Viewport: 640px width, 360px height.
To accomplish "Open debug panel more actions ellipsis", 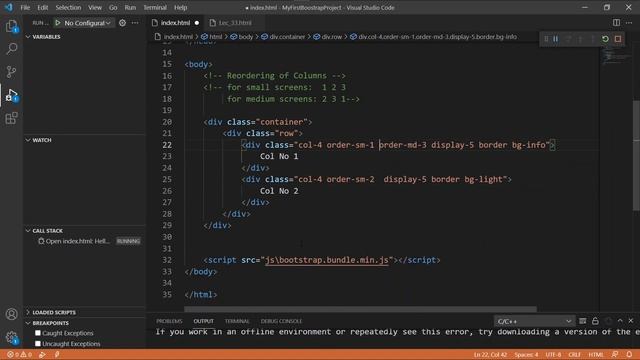I will (x=135, y=23).
